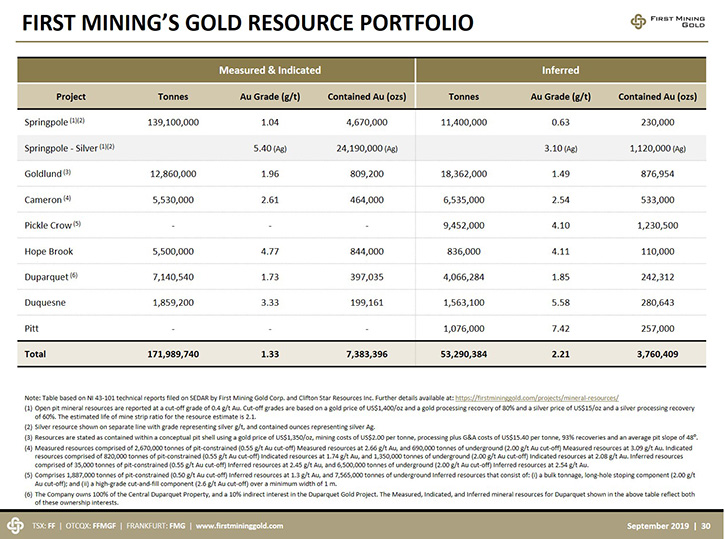Click the 836,000 inferred tonnes value
Image resolution: width=725 pixels, height=539 pixels.
pyautogui.click(x=464, y=251)
